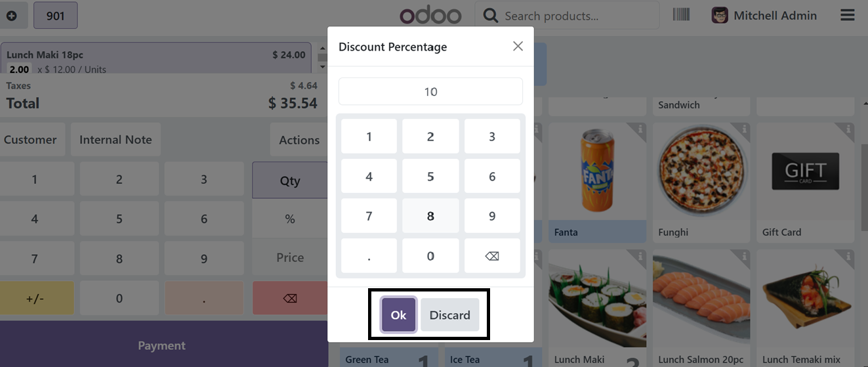Click the plus icon to add order
Image resolution: width=868 pixels, height=367 pixels.
click(12, 15)
